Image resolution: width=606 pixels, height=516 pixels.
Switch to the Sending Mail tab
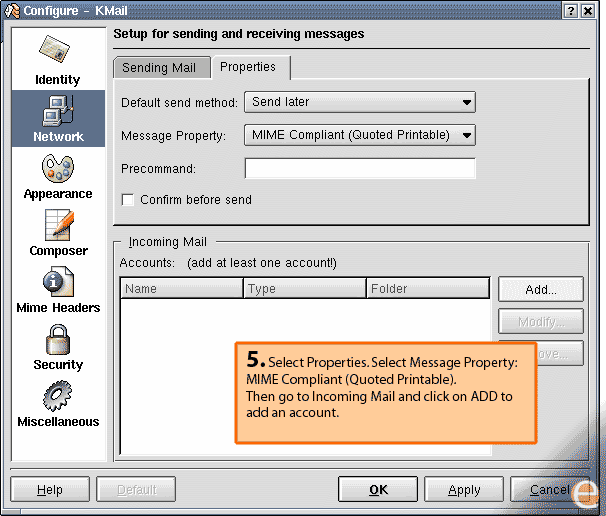pos(160,68)
